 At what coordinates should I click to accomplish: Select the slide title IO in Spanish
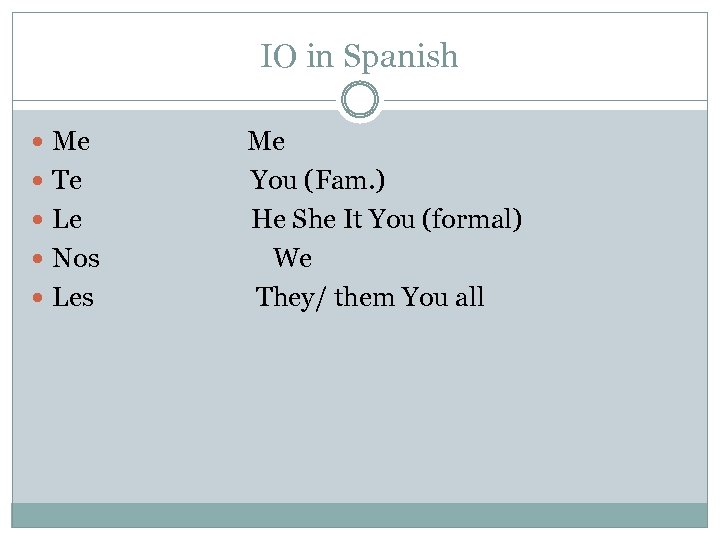(x=359, y=56)
